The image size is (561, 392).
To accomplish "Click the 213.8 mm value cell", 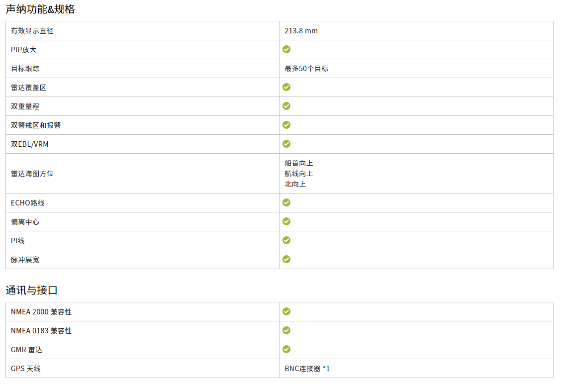I will (x=416, y=31).
